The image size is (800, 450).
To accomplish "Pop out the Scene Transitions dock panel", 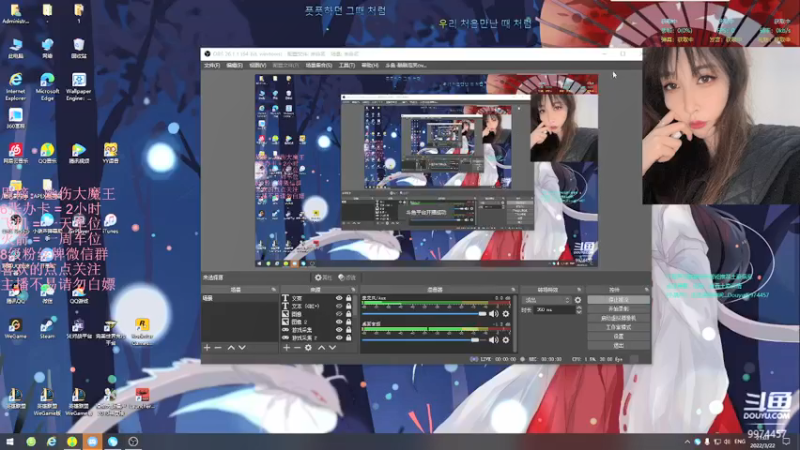I will coord(579,290).
